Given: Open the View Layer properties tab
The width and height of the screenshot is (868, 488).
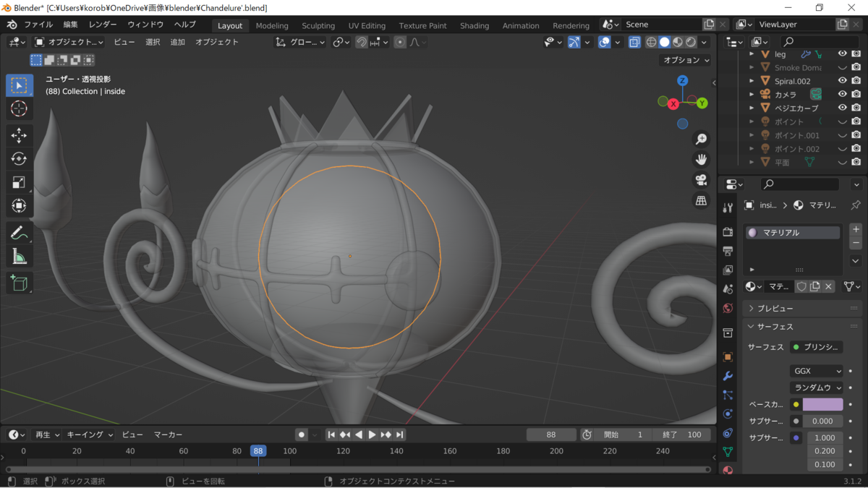Looking at the screenshot, I should point(728,270).
